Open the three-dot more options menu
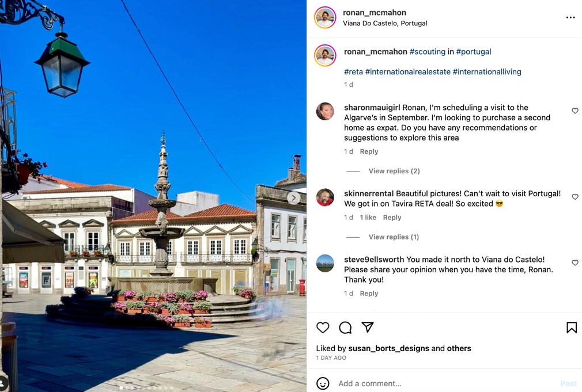The width and height of the screenshot is (582, 392). coord(570,17)
